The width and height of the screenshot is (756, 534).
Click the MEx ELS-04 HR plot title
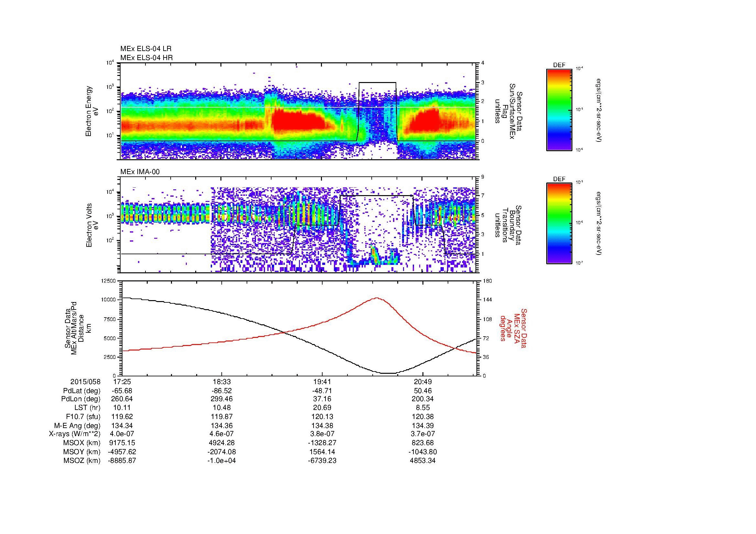(146, 58)
